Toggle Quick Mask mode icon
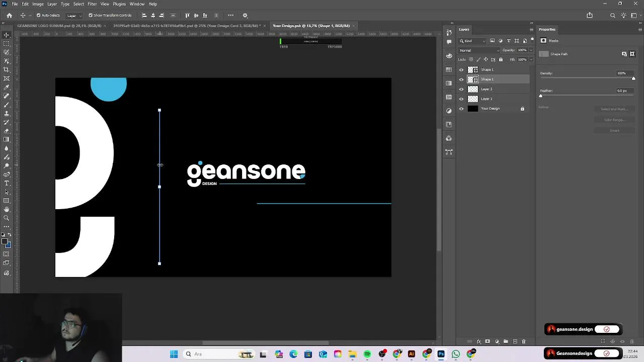This screenshot has width=644, height=362. click(7, 254)
